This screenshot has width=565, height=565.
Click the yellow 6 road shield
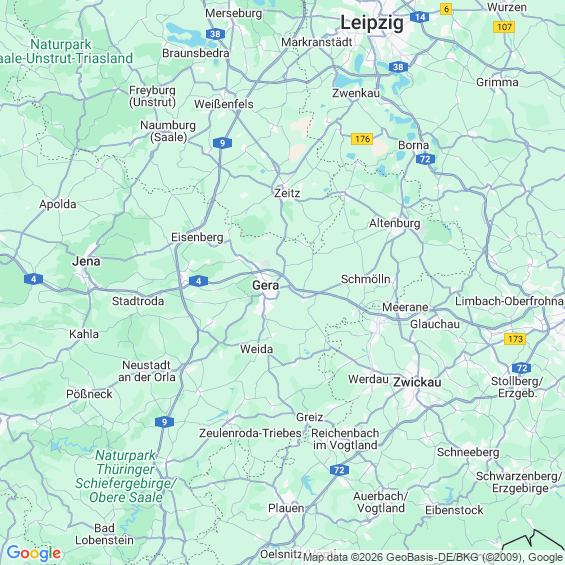(446, 9)
